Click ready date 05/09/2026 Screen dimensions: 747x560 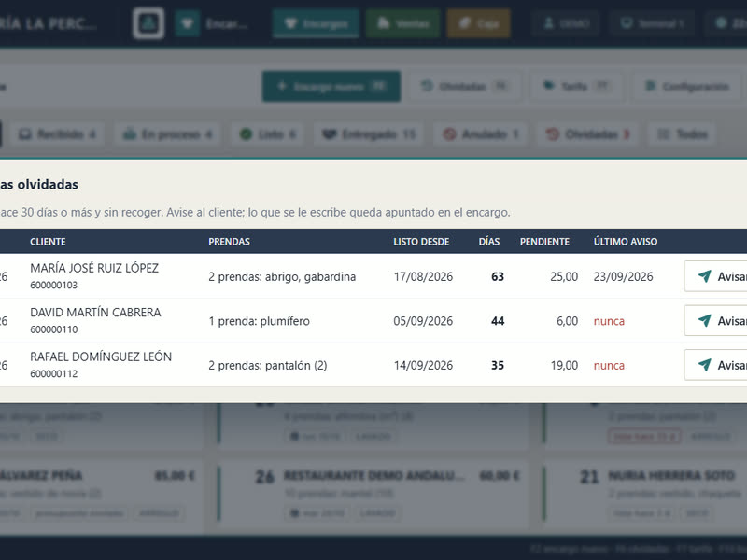(x=423, y=321)
